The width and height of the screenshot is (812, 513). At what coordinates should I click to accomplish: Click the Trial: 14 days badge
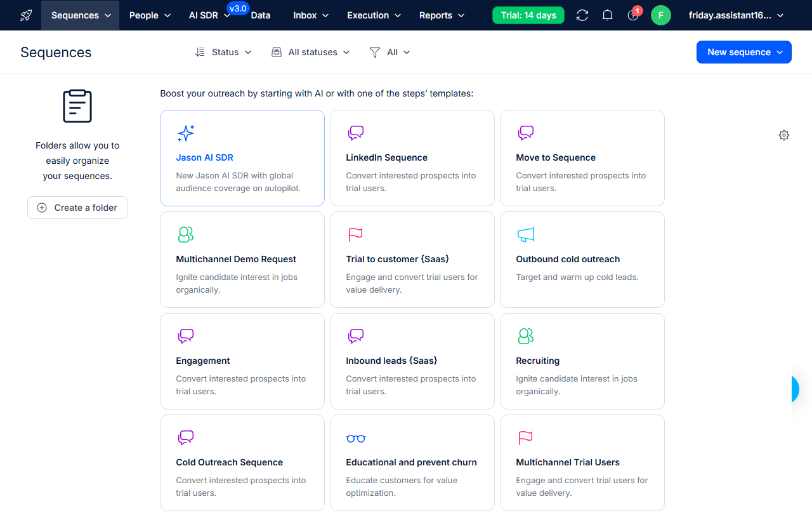point(528,15)
